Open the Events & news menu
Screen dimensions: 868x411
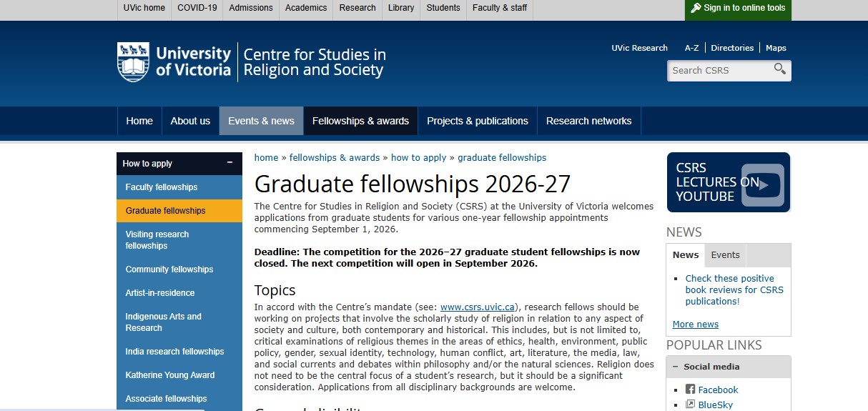click(261, 121)
